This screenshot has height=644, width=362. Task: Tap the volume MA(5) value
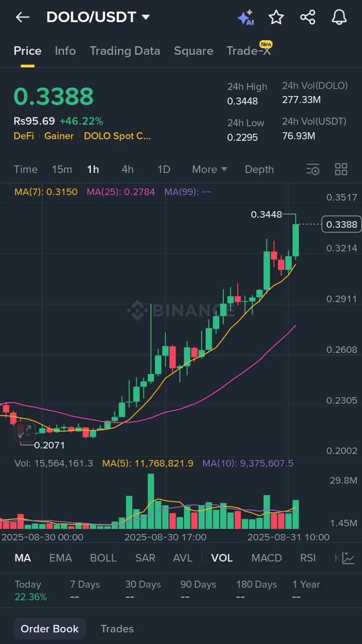point(148,463)
